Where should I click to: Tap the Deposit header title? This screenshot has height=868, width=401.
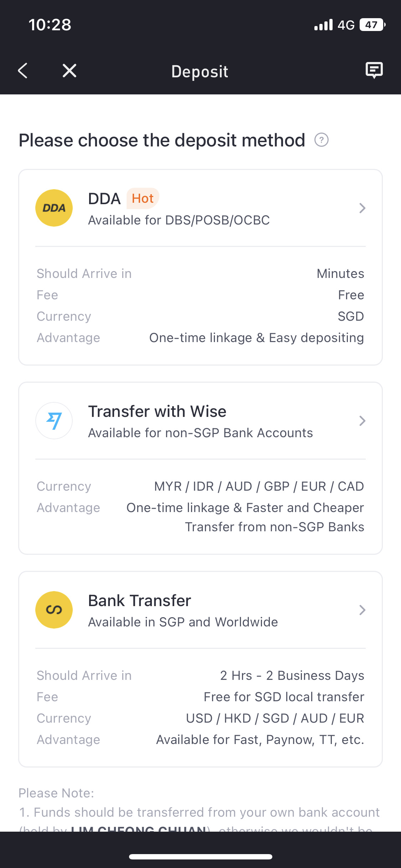pyautogui.click(x=200, y=72)
